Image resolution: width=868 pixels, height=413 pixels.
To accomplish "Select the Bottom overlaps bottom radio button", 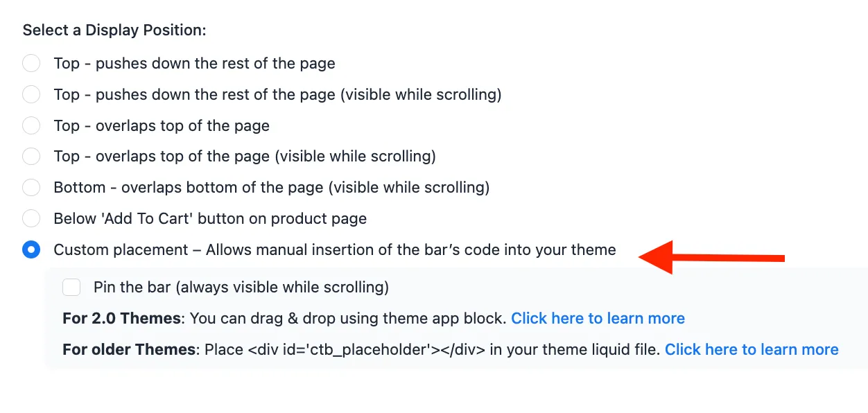I will tap(31, 187).
